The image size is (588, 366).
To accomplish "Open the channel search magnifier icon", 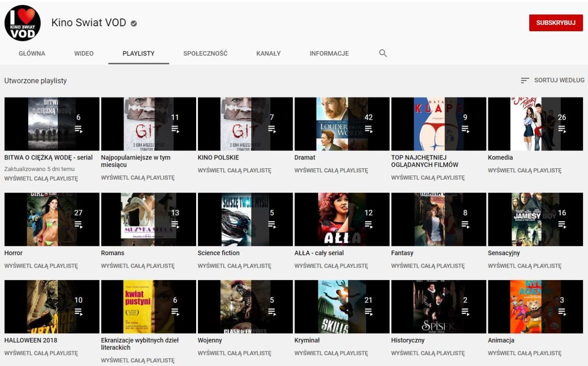I will pyautogui.click(x=383, y=53).
